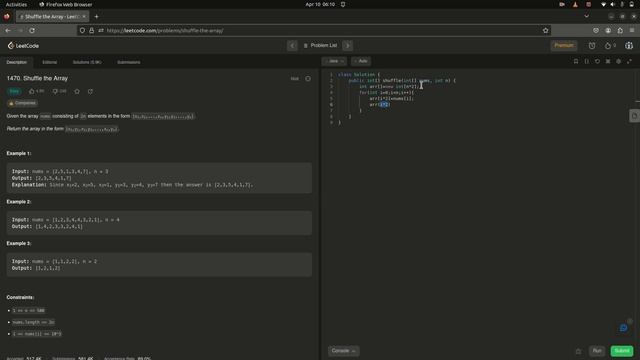This screenshot has width=640, height=360.
Task: Click the network icon in system tray
Action: pos(603,4)
